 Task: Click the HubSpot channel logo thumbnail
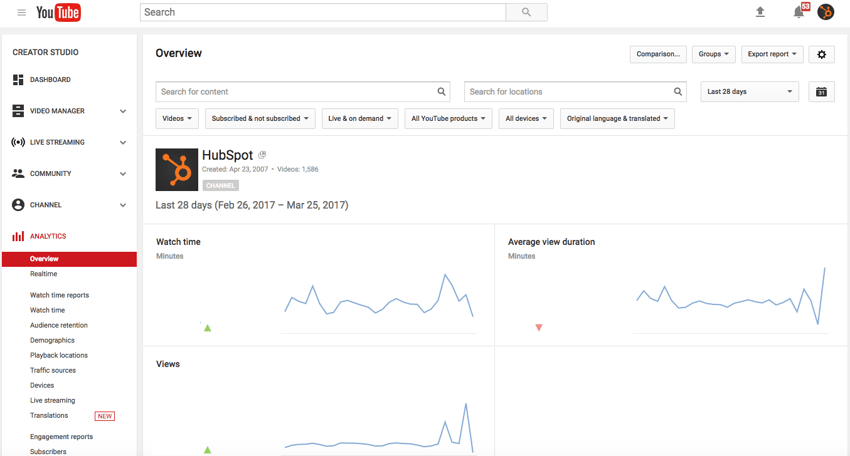click(x=177, y=170)
